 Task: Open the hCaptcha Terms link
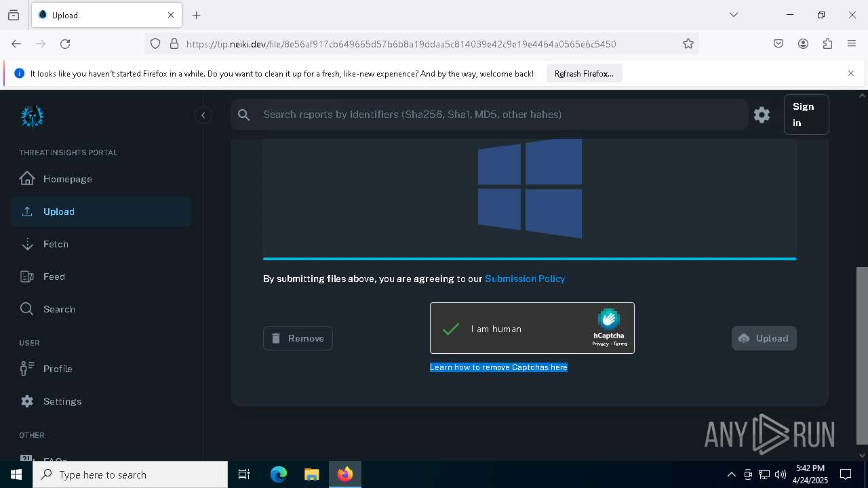click(x=620, y=344)
